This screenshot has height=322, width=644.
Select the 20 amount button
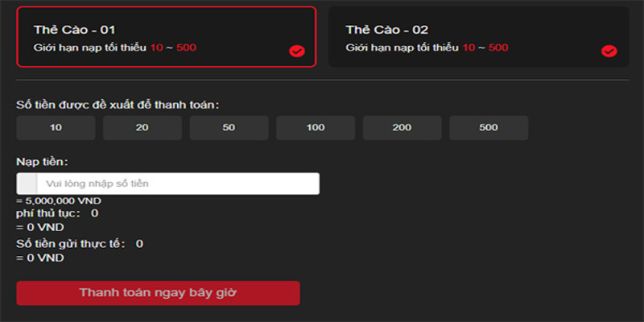[x=142, y=128]
